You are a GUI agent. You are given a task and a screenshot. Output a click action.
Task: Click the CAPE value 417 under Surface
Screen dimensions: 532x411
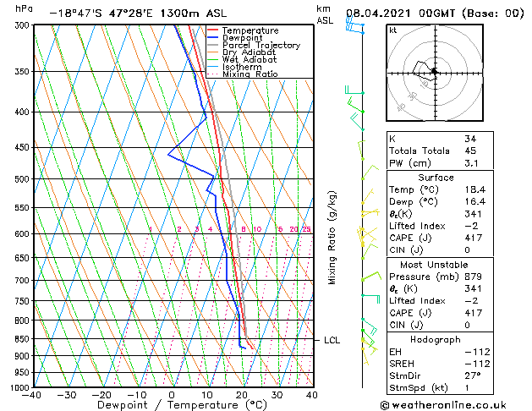click(474, 238)
